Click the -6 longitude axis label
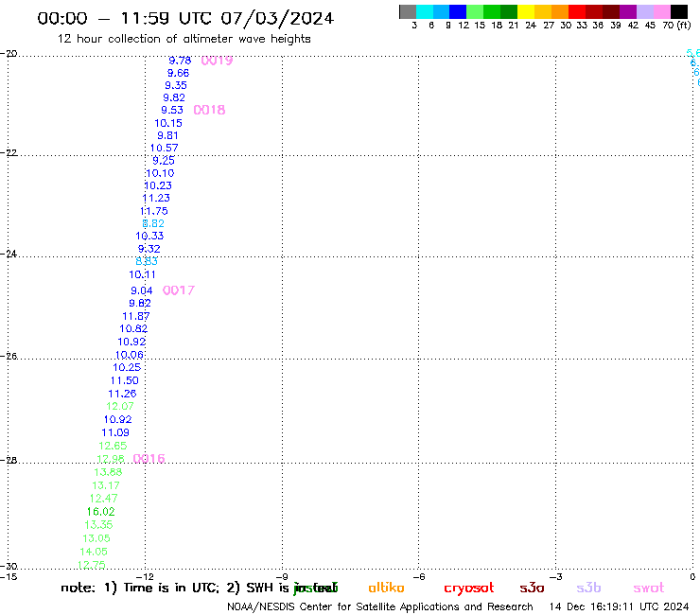Image resolution: width=700 pixels, height=615 pixels. coord(419,576)
